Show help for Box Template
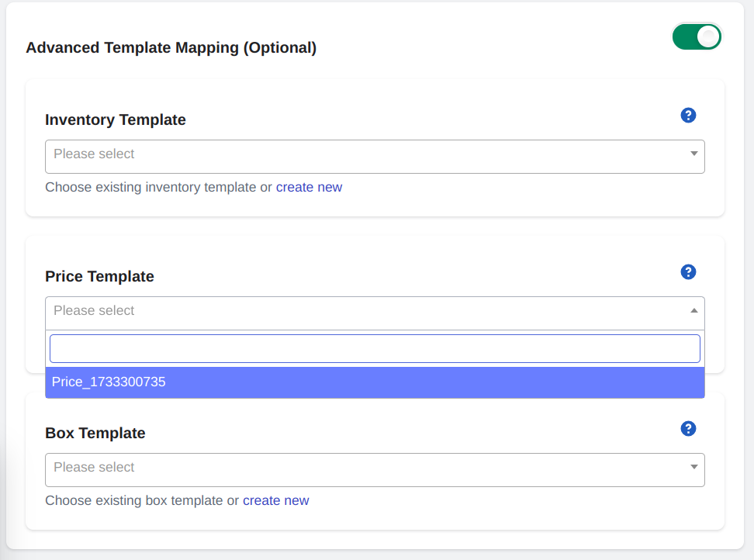Viewport: 754px width, 560px height. 688,429
